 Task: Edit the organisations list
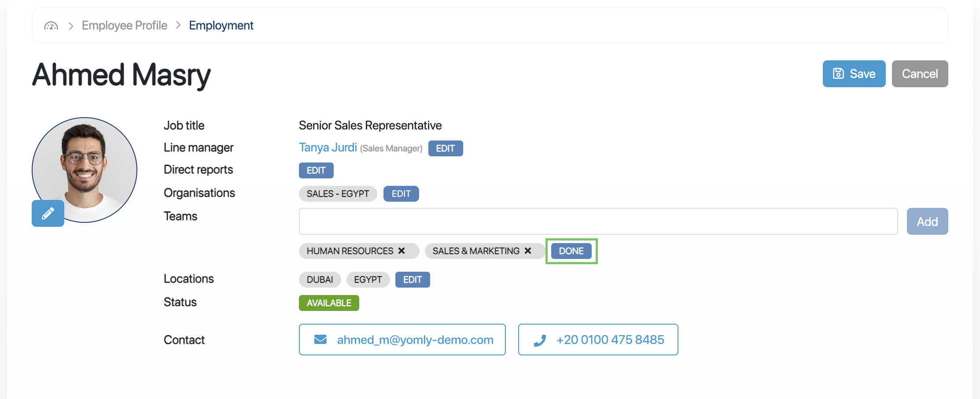[x=401, y=194]
